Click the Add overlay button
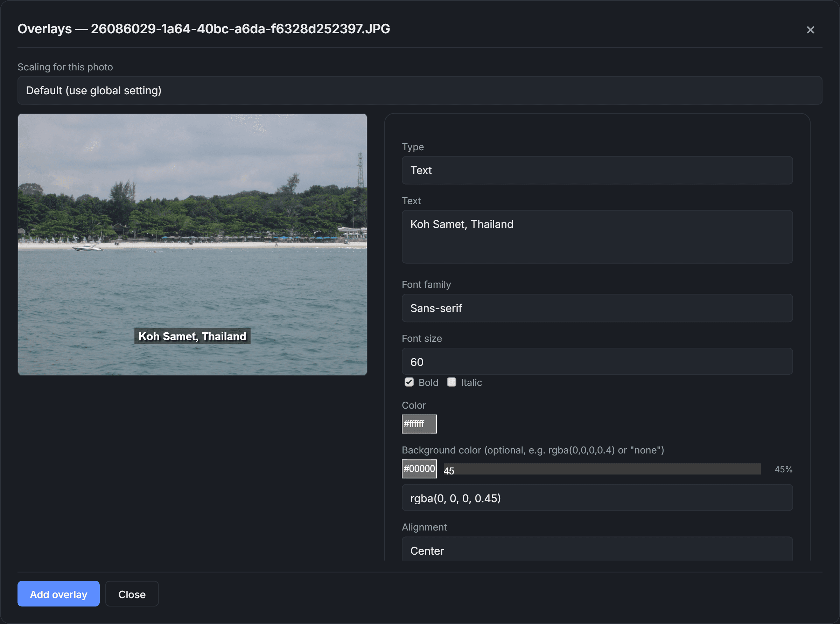 tap(58, 594)
